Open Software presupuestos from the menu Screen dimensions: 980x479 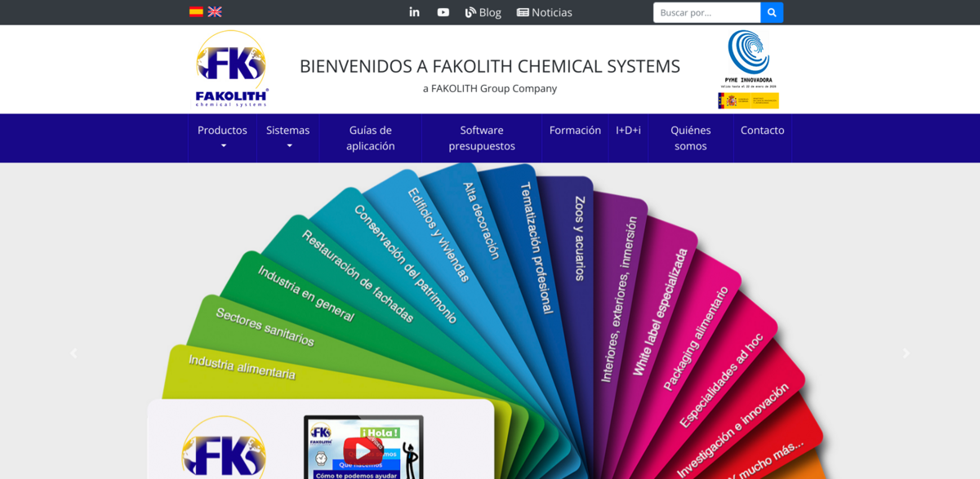point(481,138)
